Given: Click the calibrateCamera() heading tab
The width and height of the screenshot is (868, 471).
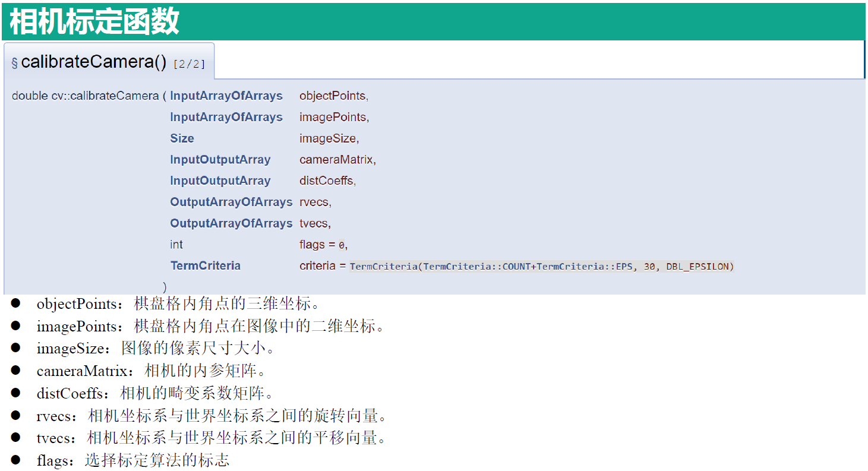Looking at the screenshot, I should click(x=109, y=61).
